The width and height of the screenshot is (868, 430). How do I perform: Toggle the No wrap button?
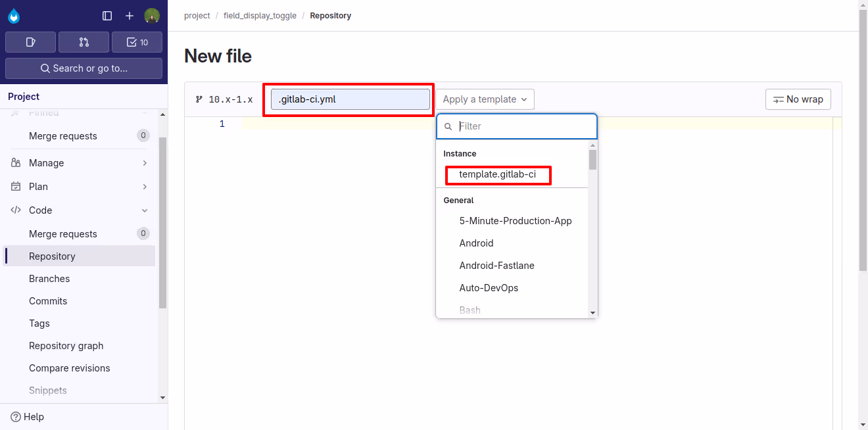coord(798,99)
